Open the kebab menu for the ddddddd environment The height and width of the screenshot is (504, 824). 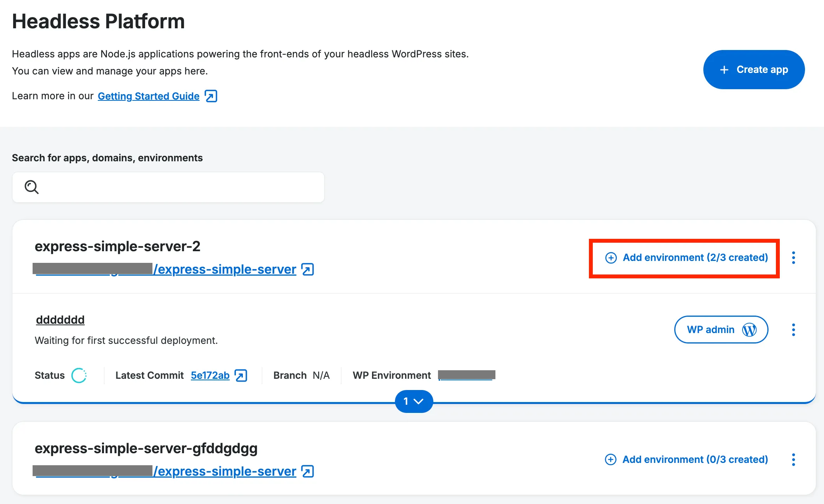pyautogui.click(x=794, y=330)
